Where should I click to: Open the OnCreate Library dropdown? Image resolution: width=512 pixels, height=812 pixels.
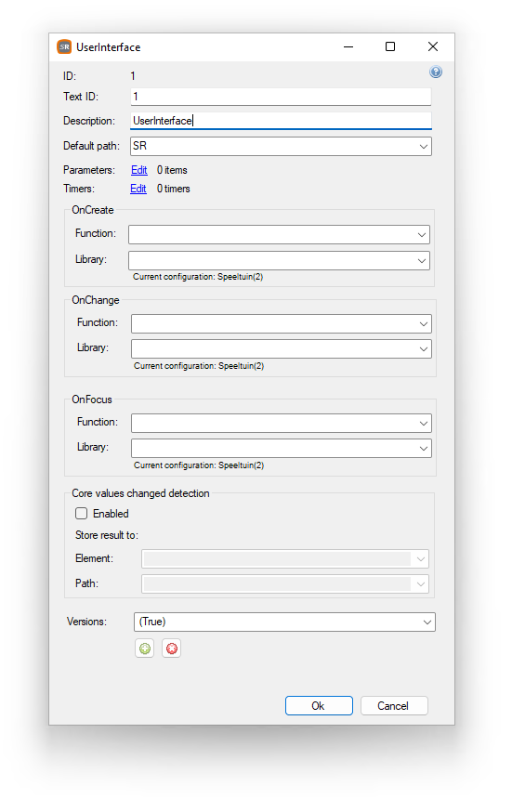pyautogui.click(x=279, y=260)
